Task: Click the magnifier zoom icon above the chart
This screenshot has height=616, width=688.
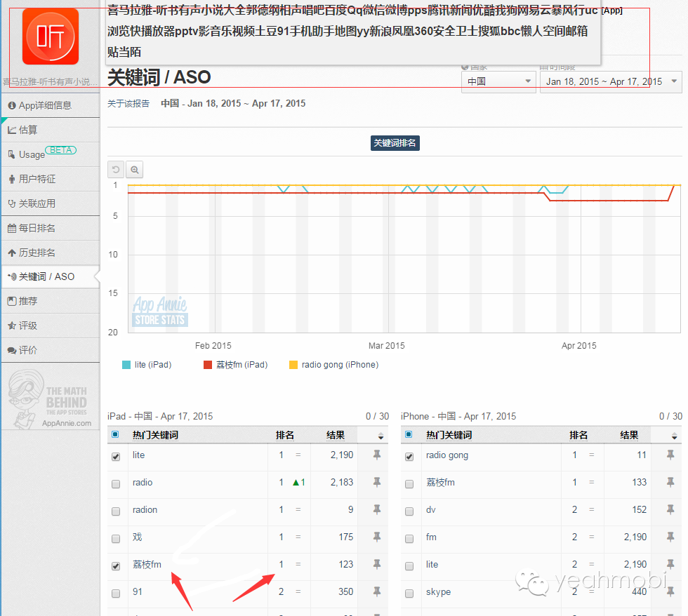Action: (133, 169)
